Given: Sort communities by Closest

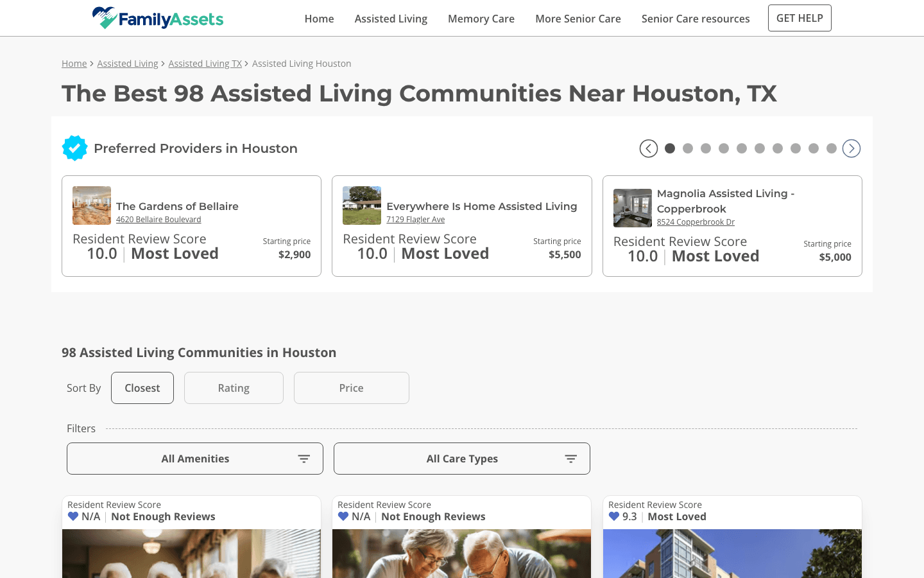Looking at the screenshot, I should [142, 388].
